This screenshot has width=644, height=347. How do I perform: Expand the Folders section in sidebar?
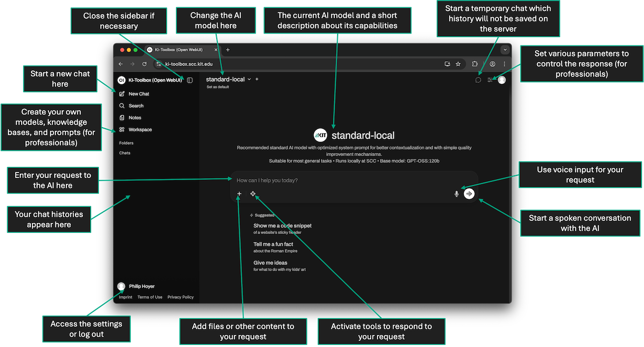coord(126,143)
